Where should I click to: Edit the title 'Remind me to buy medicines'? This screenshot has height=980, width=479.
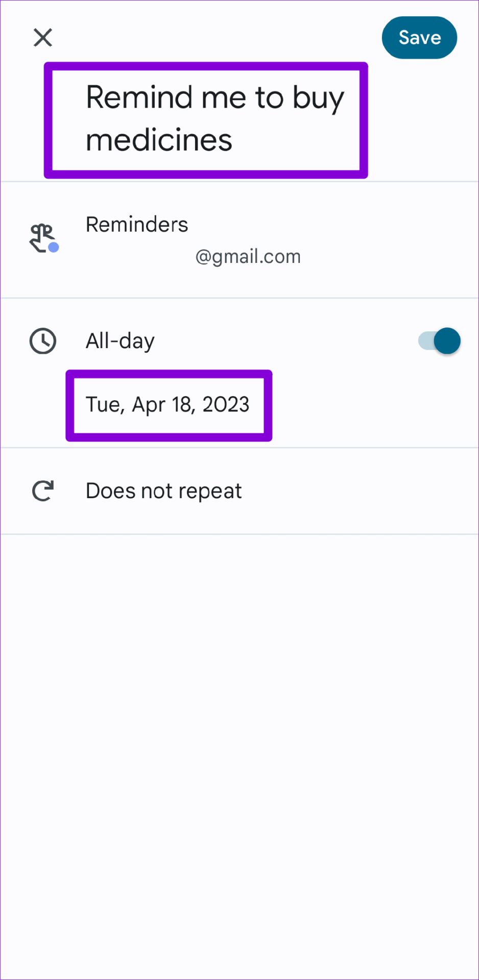click(x=215, y=118)
